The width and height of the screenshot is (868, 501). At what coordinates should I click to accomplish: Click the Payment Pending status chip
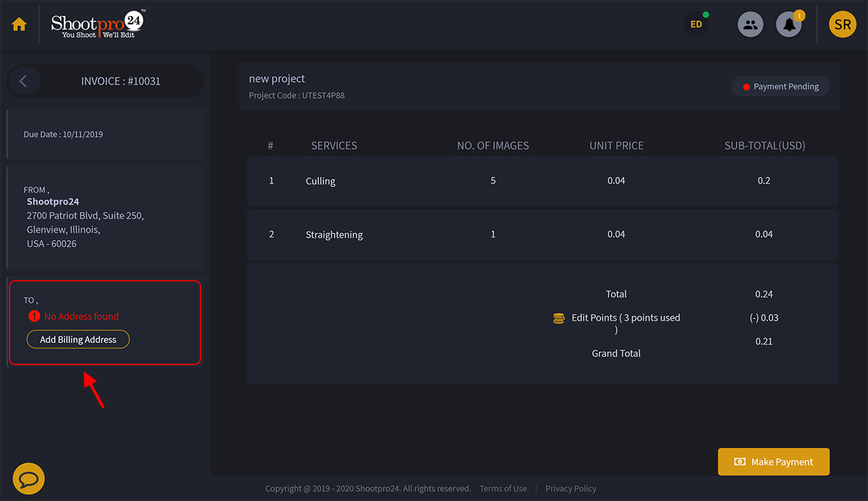[780, 86]
